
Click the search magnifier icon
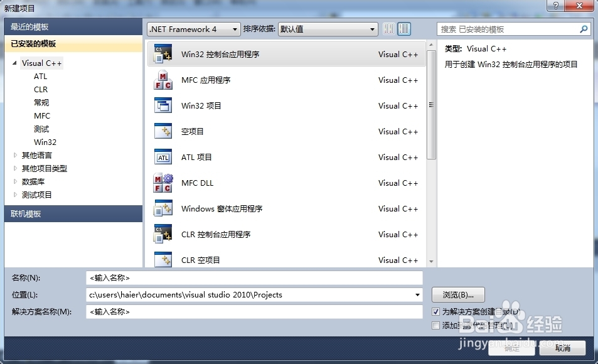point(584,28)
